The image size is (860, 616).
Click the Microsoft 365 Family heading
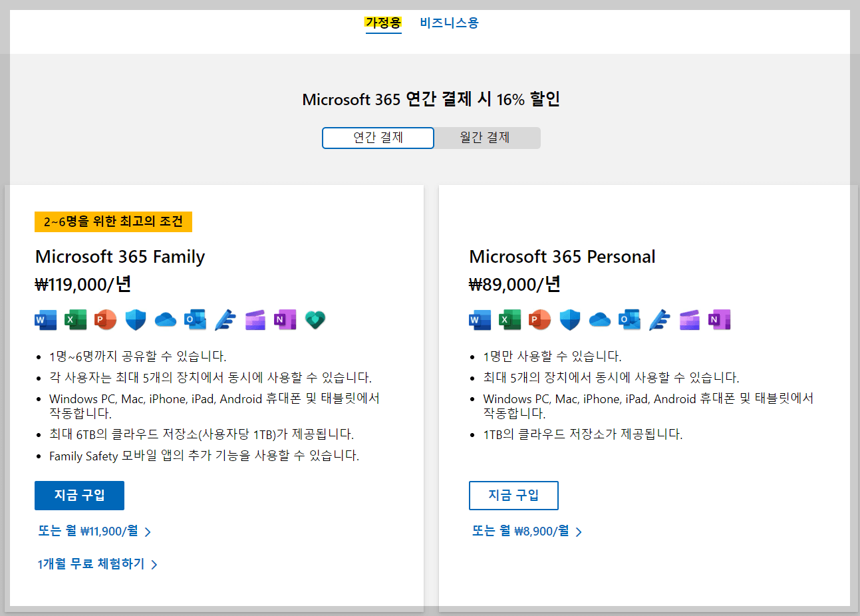point(120,257)
